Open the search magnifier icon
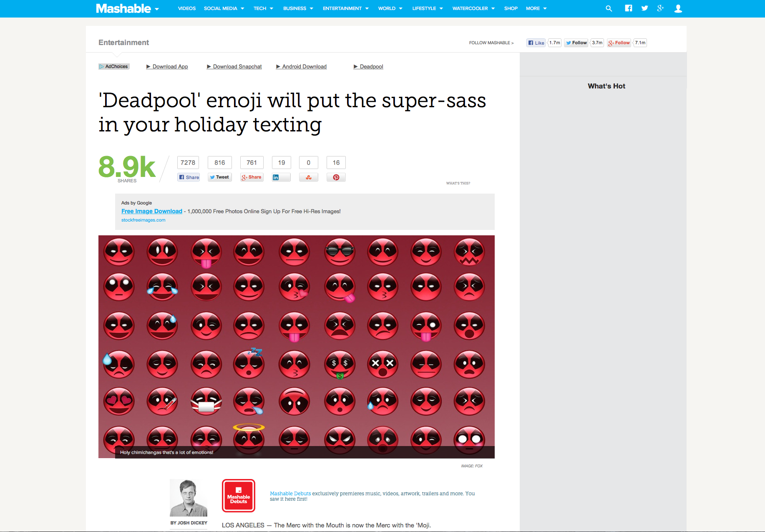The width and height of the screenshot is (765, 532). pos(609,8)
